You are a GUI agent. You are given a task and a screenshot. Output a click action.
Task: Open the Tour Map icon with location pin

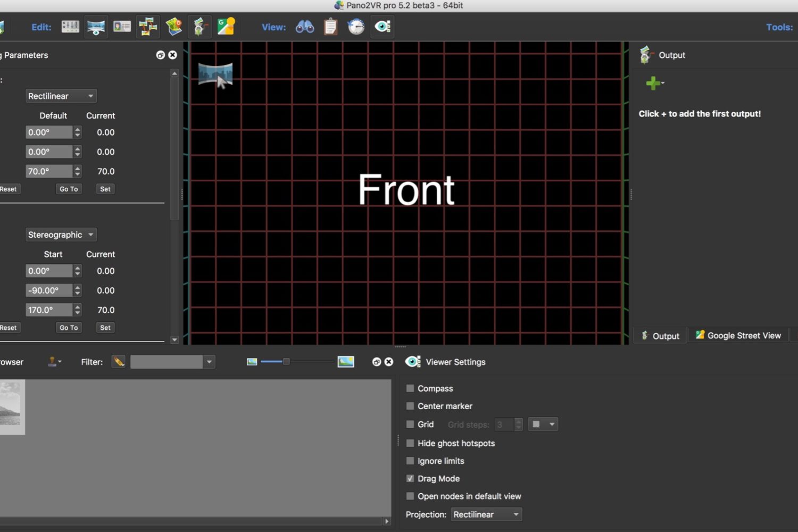(x=174, y=27)
